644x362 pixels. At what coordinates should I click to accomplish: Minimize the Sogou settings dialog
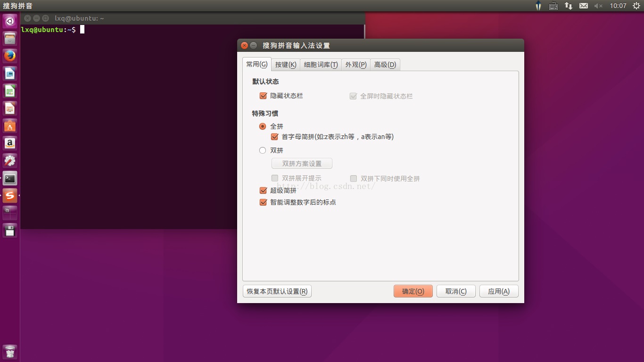253,46
